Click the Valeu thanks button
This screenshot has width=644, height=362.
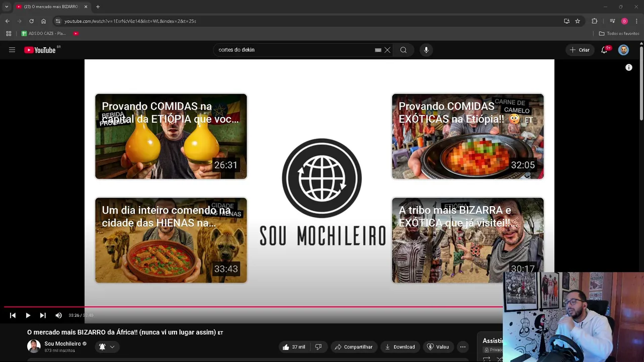tap(437, 347)
